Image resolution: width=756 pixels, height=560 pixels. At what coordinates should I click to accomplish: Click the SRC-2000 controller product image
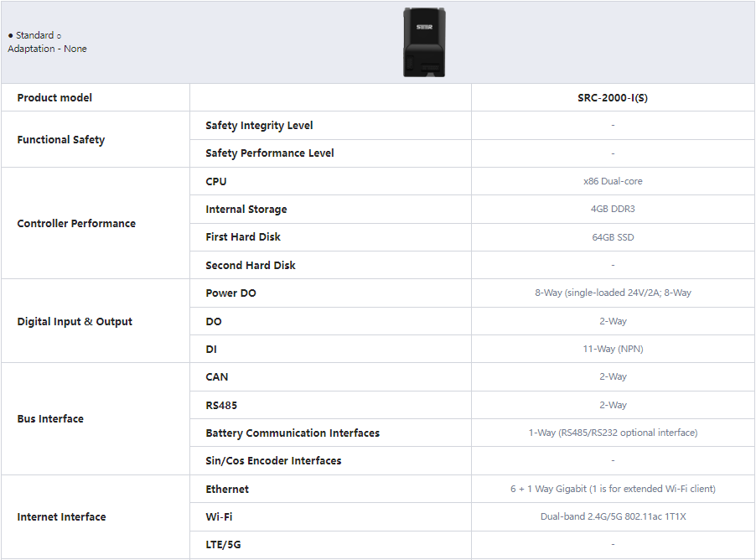pyautogui.click(x=423, y=42)
